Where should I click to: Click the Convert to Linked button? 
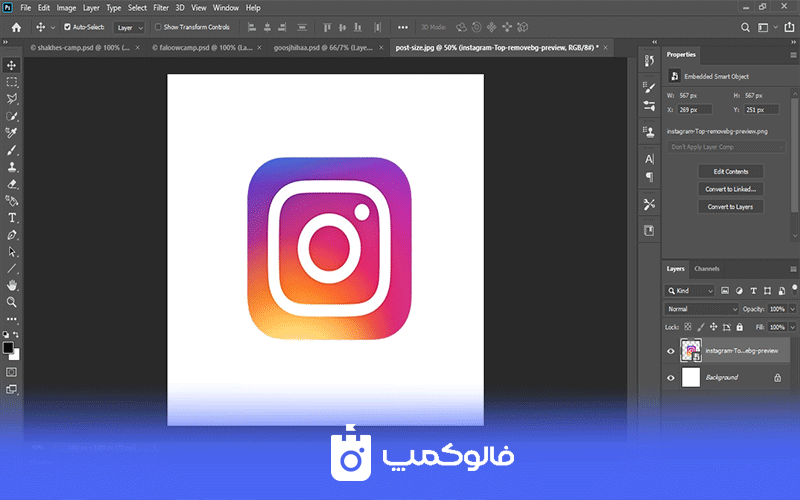coord(731,189)
